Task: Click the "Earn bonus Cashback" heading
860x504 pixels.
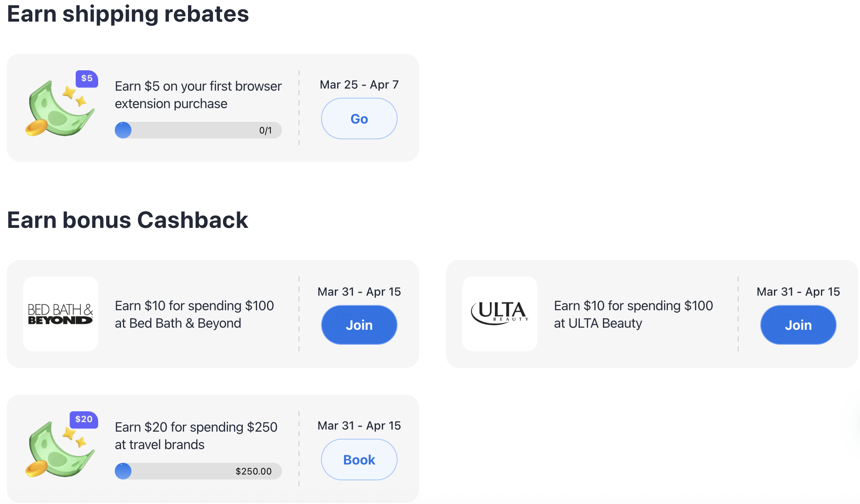Action: 128,220
